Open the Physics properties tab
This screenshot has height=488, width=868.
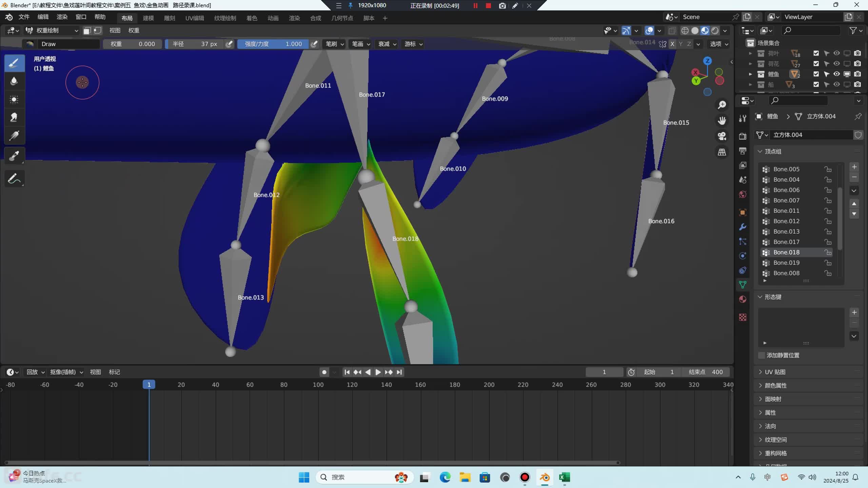pyautogui.click(x=743, y=256)
